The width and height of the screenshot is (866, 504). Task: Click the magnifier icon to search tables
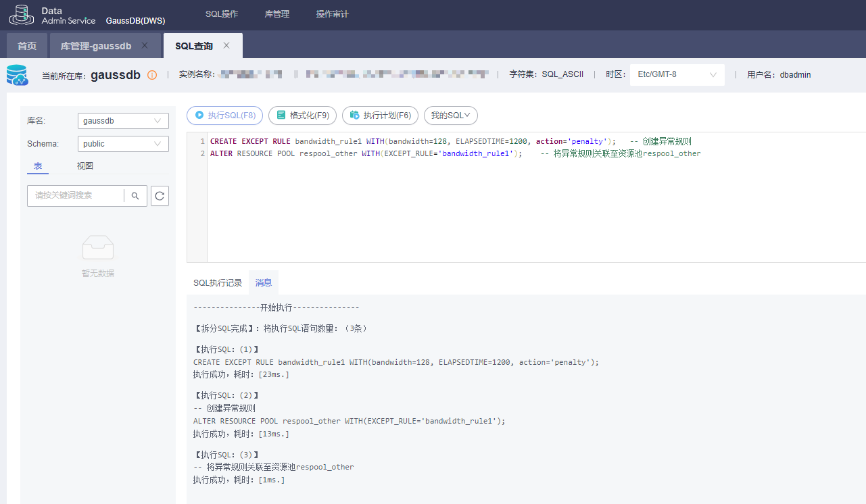click(x=135, y=196)
